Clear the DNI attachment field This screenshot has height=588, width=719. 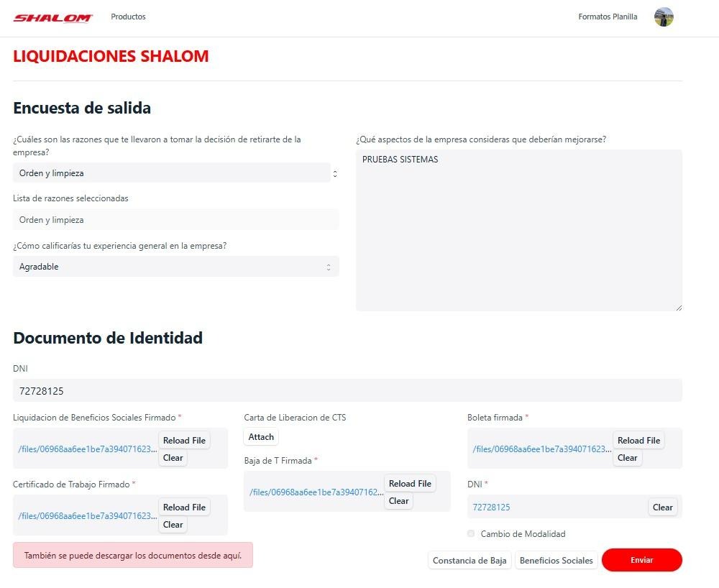[662, 507]
